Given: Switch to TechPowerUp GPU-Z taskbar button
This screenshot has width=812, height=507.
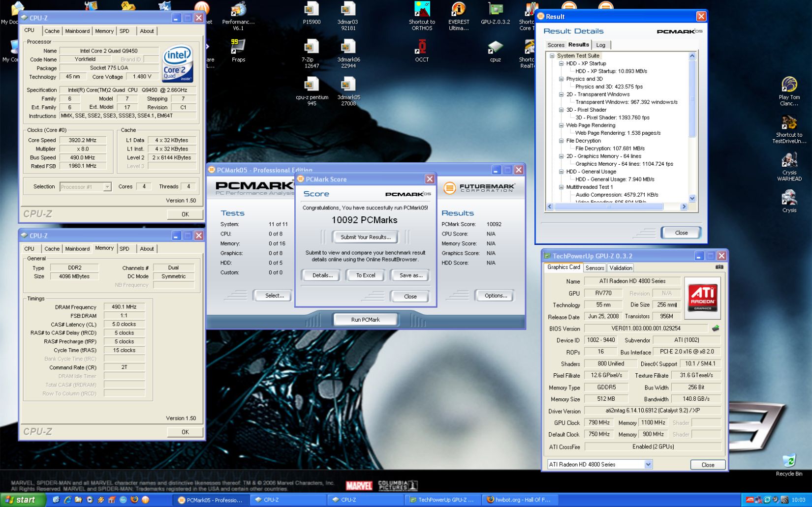Looking at the screenshot, I should (x=441, y=500).
